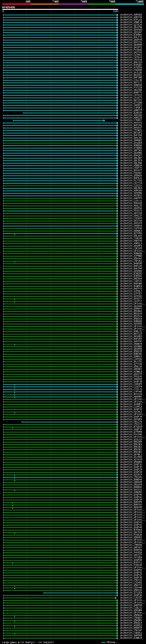The width and height of the screenshot is (146, 644).
Task: Click the shortened cyan alignment bar for C7DRS7
Action: click(x=59, y=120)
